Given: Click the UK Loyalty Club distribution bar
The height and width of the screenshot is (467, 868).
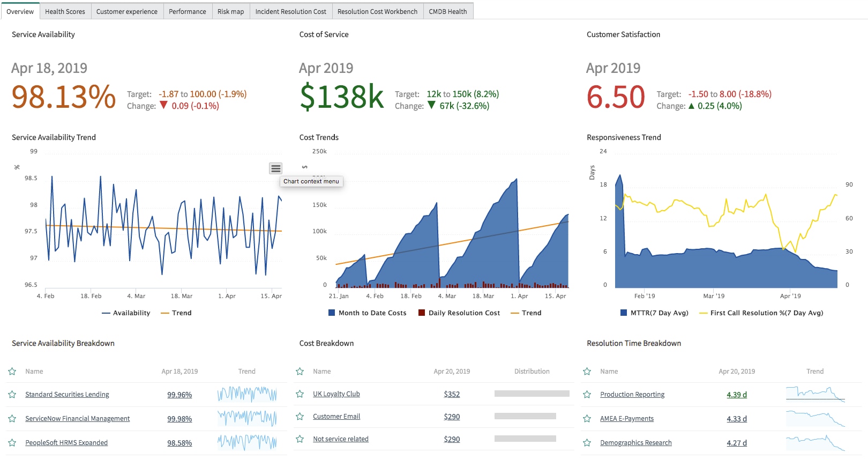Looking at the screenshot, I should pyautogui.click(x=532, y=394).
